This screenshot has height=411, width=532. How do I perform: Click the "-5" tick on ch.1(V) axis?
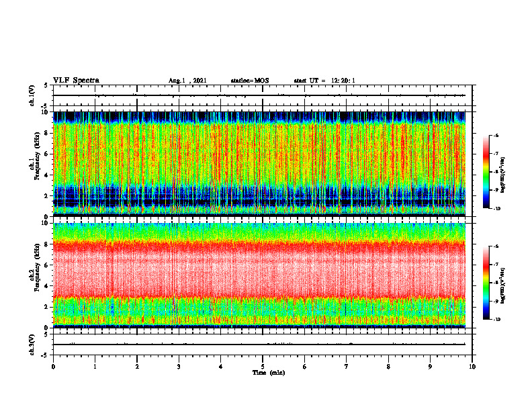coord(45,106)
